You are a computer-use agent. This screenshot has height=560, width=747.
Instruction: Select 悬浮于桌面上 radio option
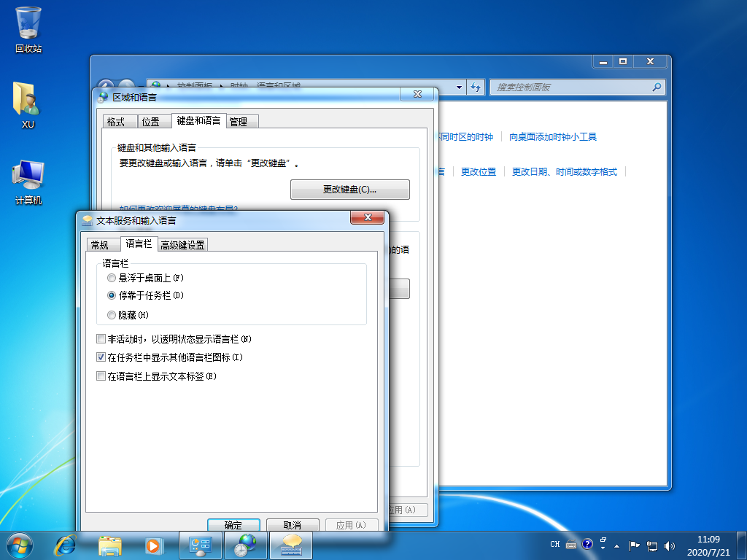tap(111, 278)
